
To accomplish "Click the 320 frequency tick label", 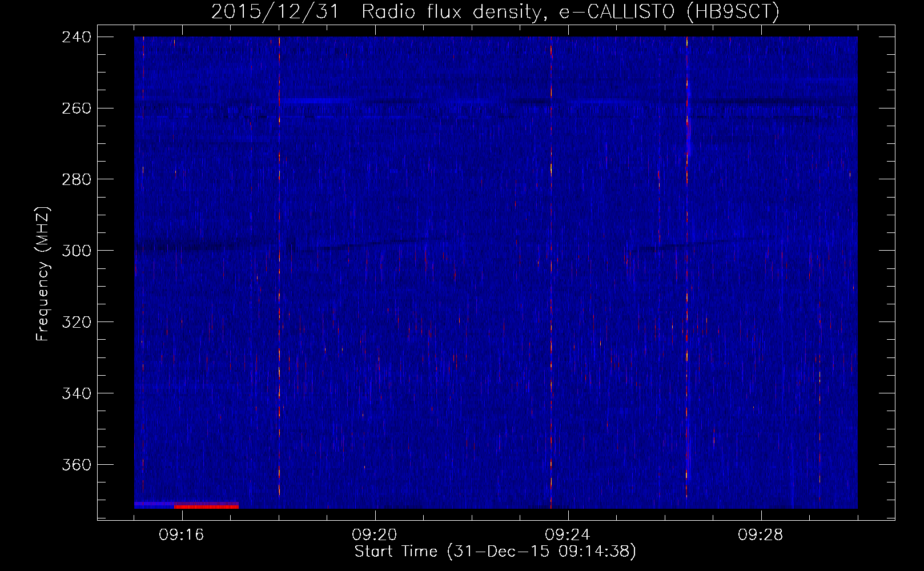I will [77, 322].
